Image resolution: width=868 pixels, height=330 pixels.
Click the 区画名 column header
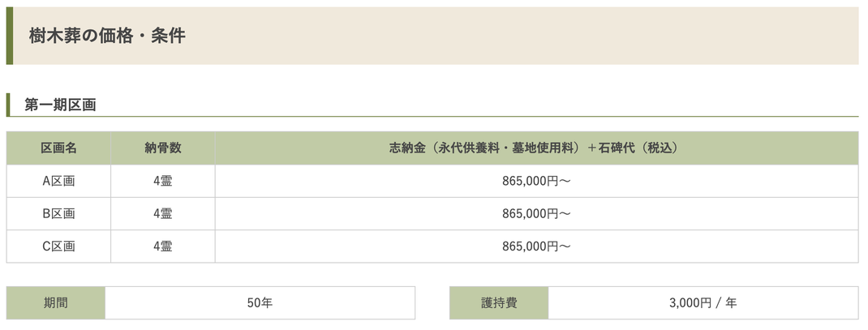(x=58, y=148)
